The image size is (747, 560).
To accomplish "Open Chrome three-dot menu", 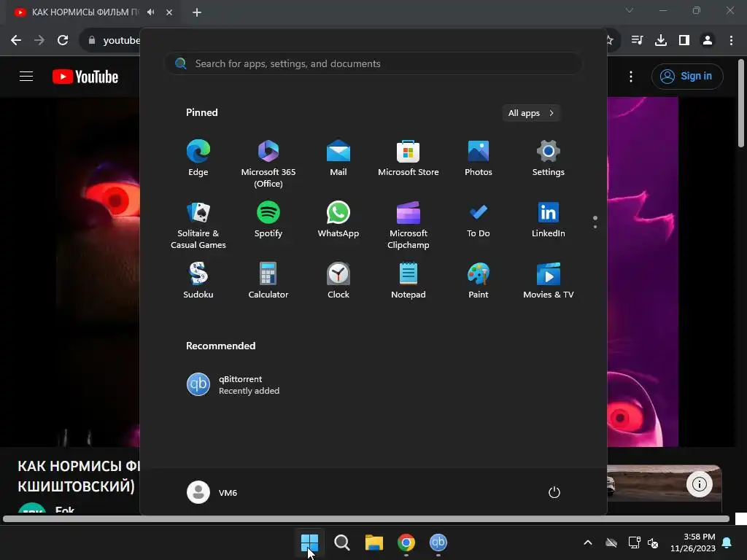I will pyautogui.click(x=731, y=40).
